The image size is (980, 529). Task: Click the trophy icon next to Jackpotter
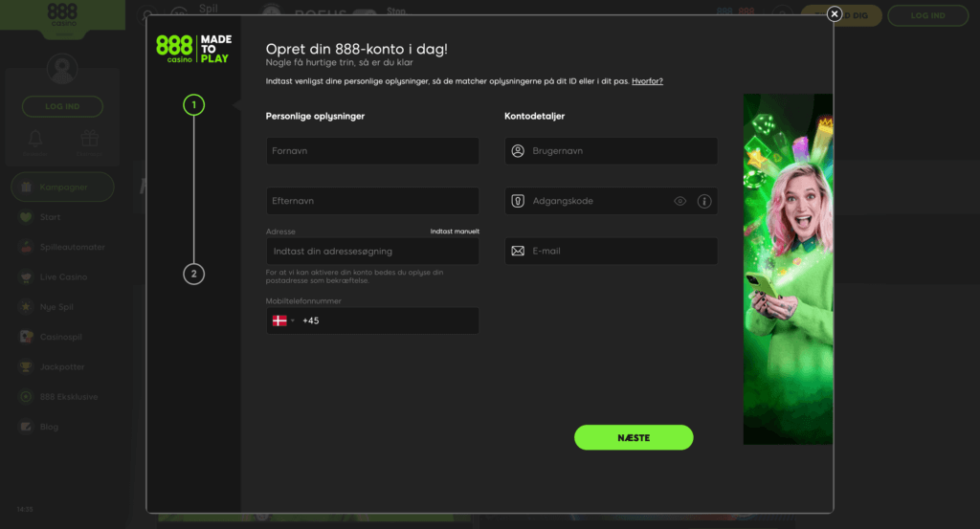click(26, 367)
